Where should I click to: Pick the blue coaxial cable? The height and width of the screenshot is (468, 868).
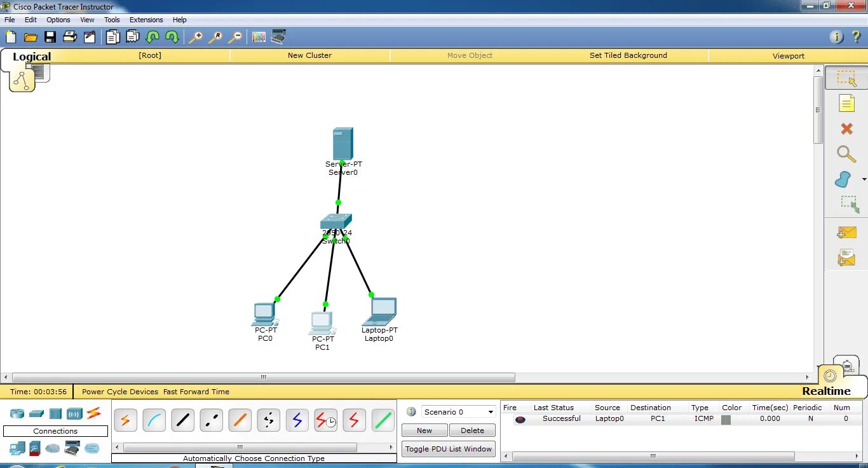[297, 420]
